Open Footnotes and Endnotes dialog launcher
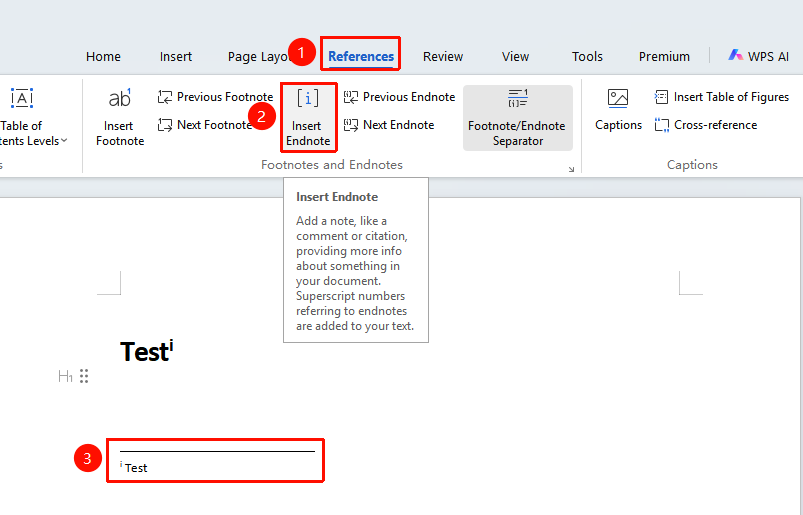 tap(572, 169)
